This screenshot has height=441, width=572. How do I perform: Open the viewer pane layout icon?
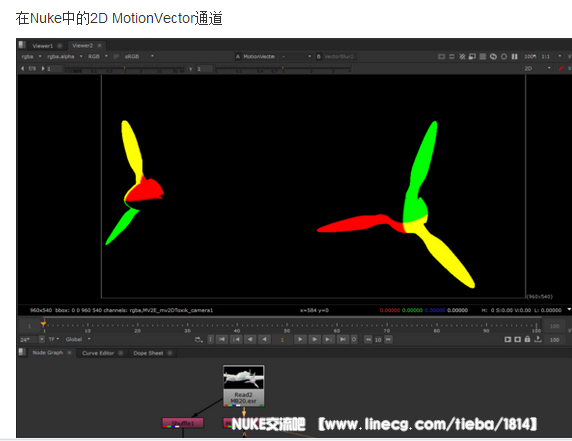(22, 45)
